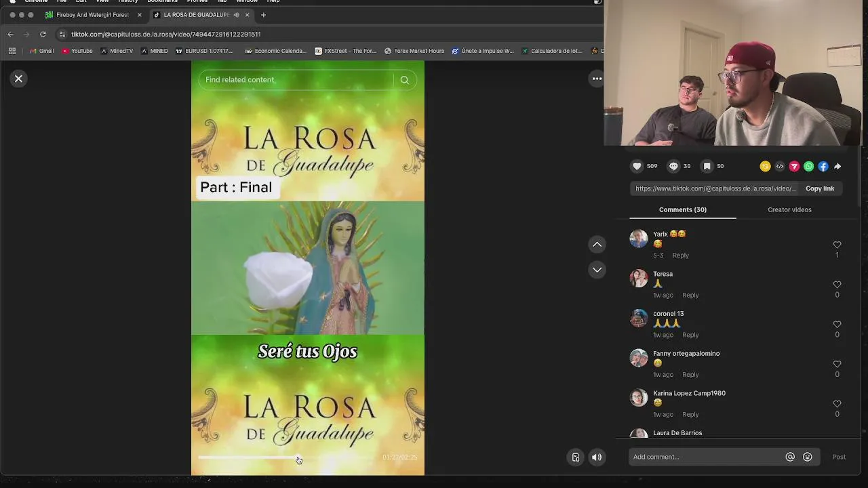Open the three-dots more options menu
Viewport: 868px width, 488px height.
pos(597,79)
